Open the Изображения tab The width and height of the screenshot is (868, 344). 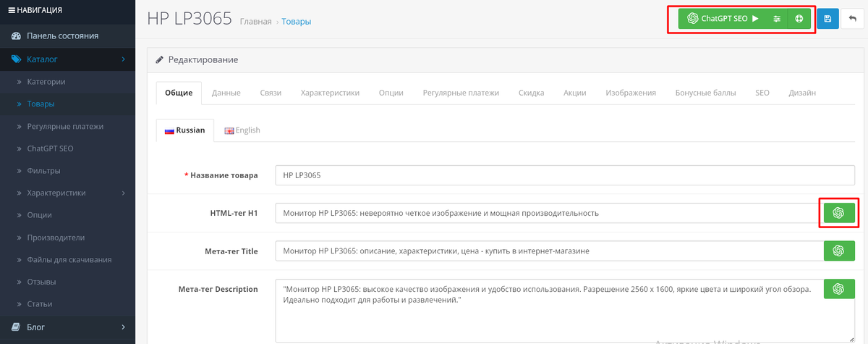(631, 93)
